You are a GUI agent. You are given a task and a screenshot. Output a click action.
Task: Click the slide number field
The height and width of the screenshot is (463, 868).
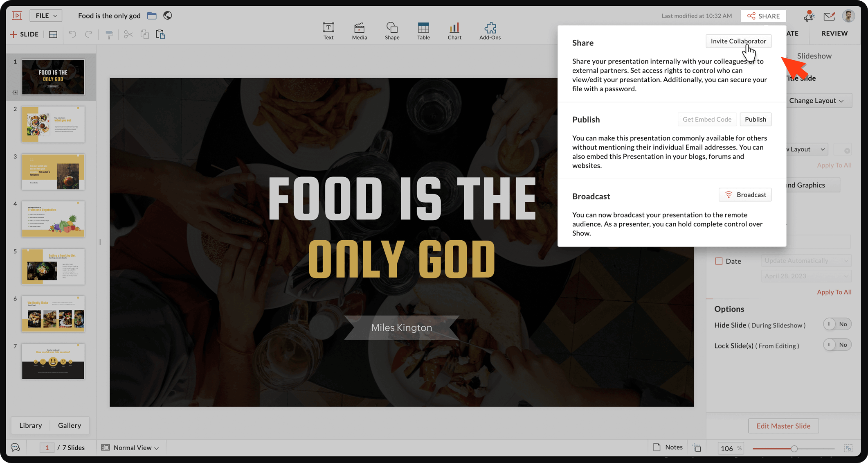(x=47, y=447)
